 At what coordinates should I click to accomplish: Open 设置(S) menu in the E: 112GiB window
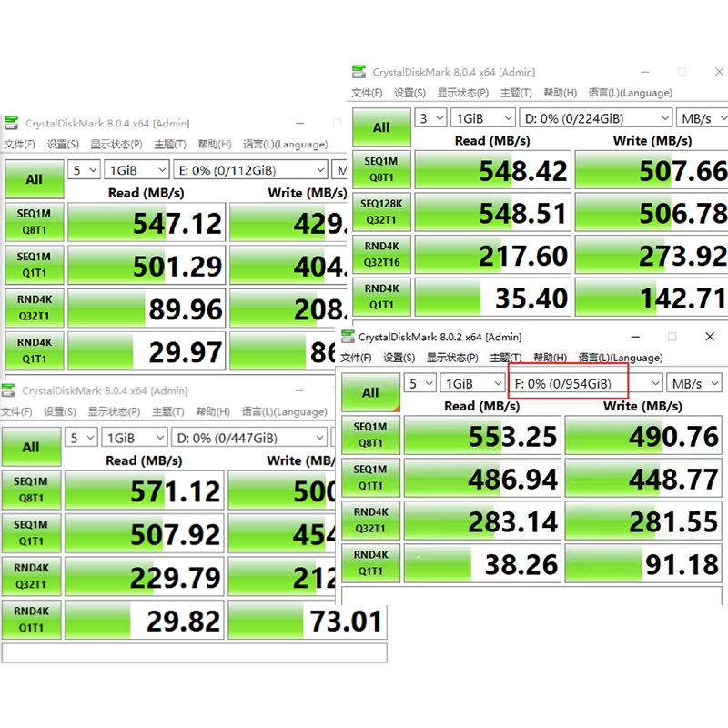pyautogui.click(x=63, y=145)
